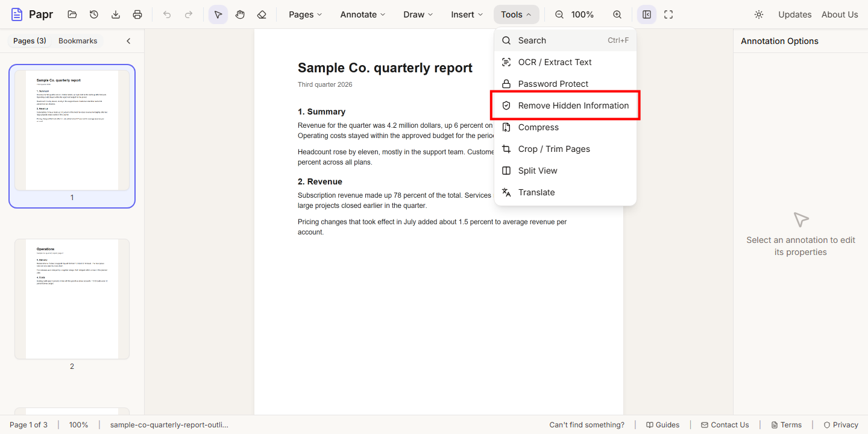Switch to Pages (3) tab
Screen dimensions: 868x434
tap(30, 41)
